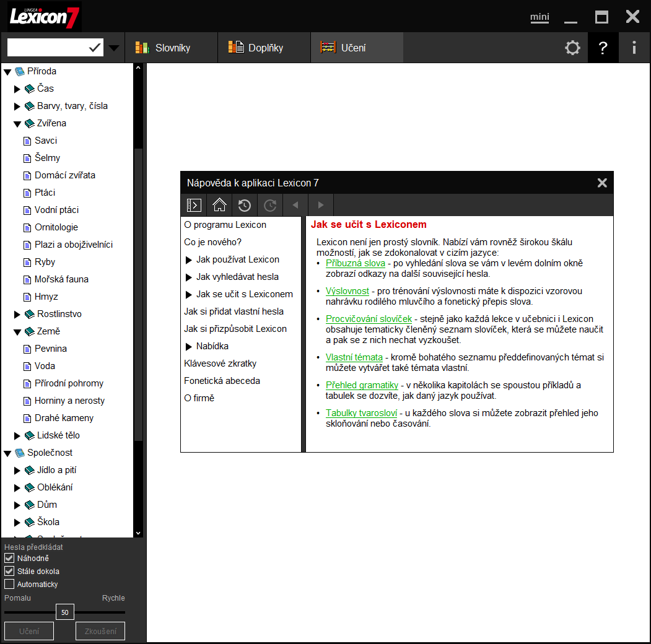Expand the Jídlo a pití node
The width and height of the screenshot is (651, 644).
tap(17, 471)
